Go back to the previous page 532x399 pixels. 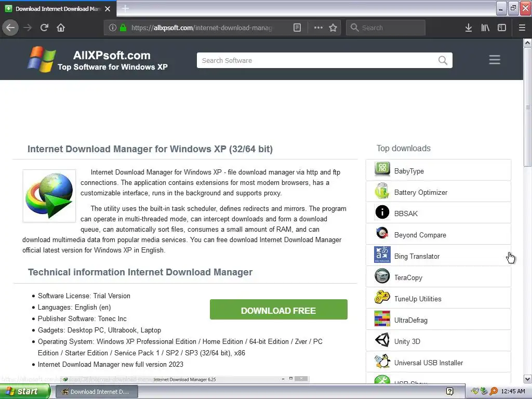10,28
